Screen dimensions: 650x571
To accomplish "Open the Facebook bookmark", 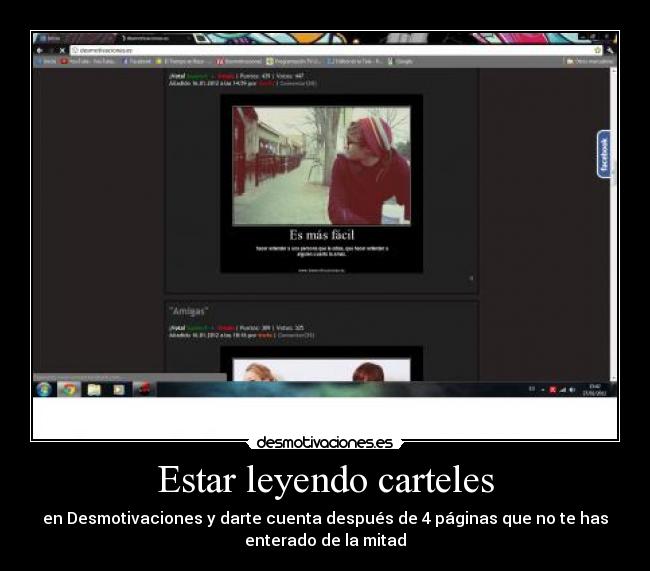I will tap(137, 61).
